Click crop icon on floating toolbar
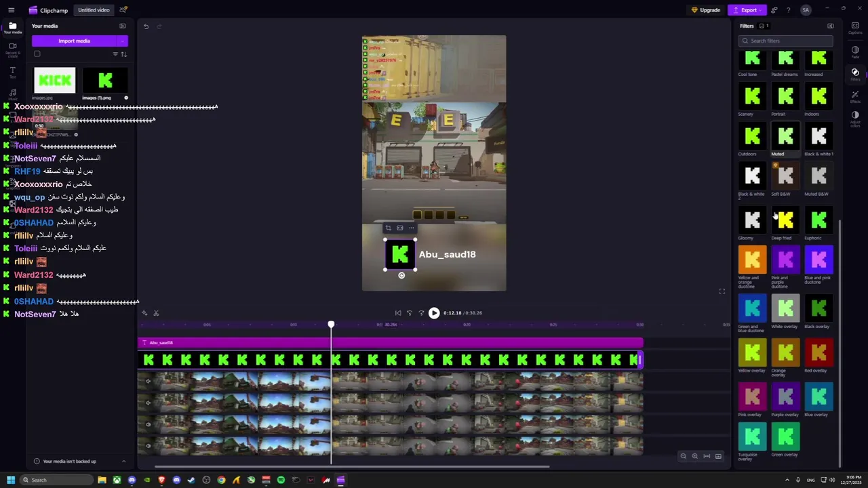The image size is (868, 488). [388, 228]
